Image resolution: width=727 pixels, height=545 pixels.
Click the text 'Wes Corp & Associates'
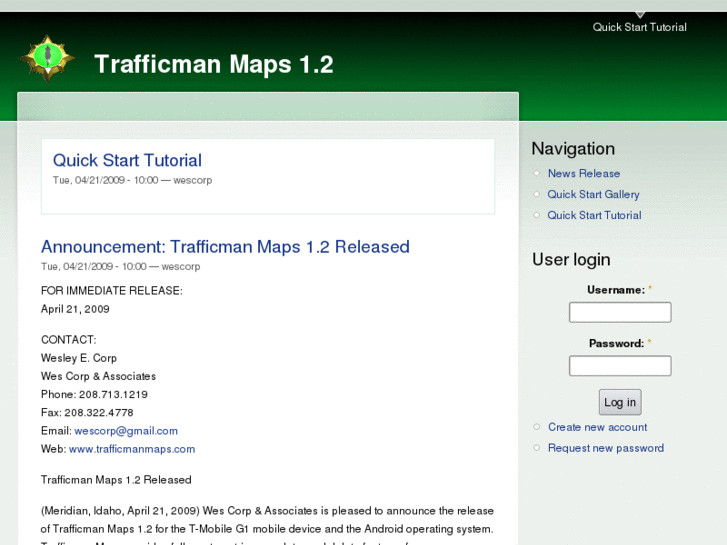point(98,376)
